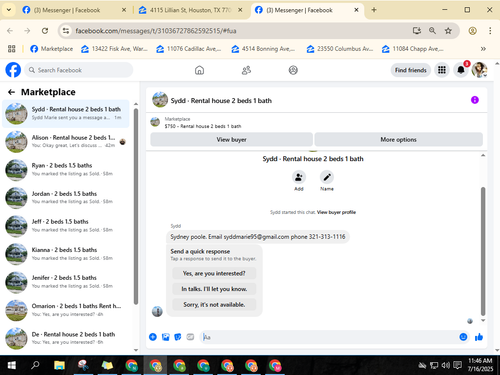
Task: Click the View buyer button
Action: [231, 139]
